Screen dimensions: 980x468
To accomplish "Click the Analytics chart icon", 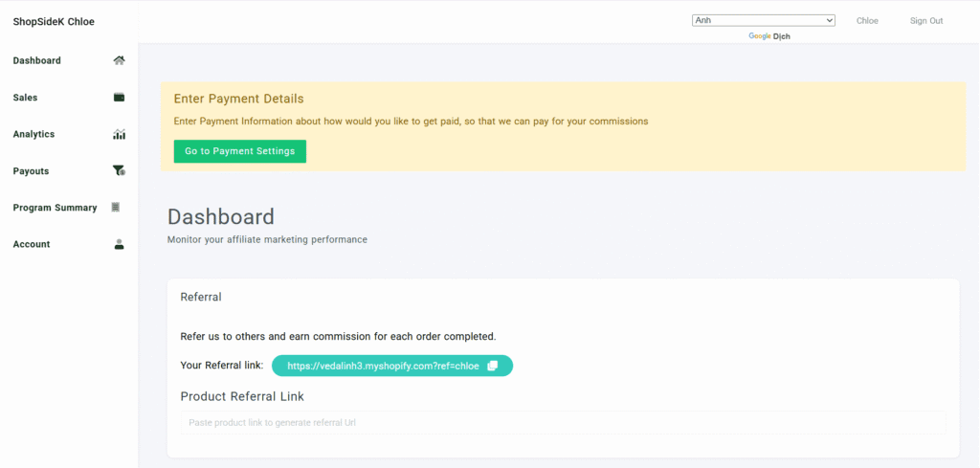I will 119,134.
